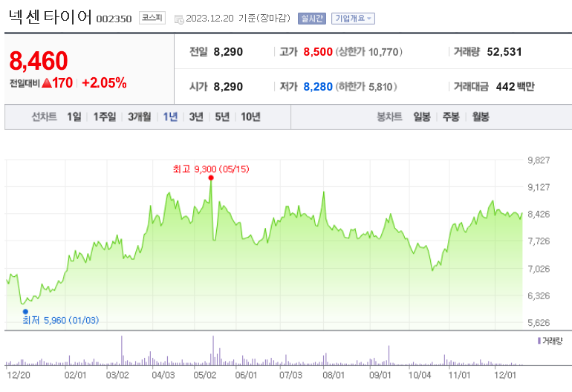Select the 1년 line chart period

170,117
